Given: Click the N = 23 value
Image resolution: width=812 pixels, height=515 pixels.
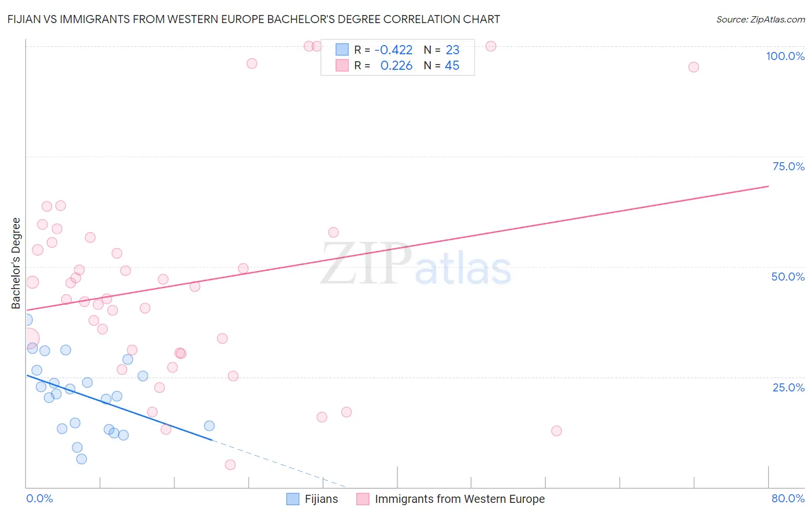Looking at the screenshot, I should [442, 50].
